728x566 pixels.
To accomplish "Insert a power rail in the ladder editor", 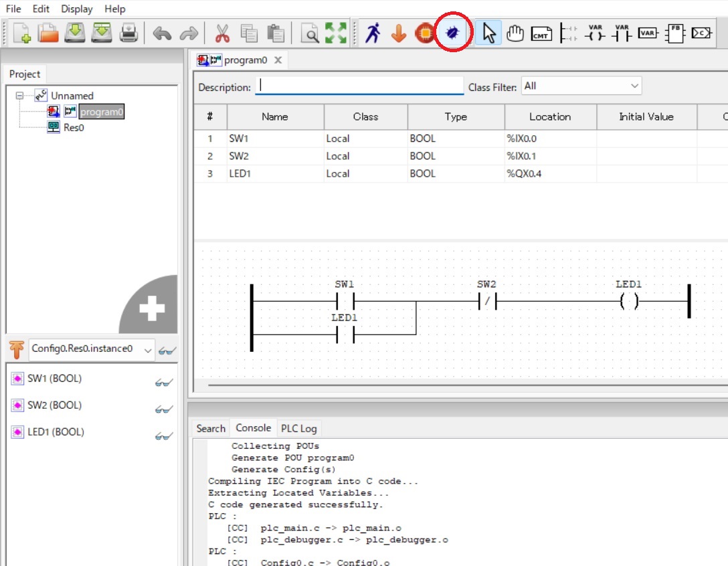I will click(567, 32).
